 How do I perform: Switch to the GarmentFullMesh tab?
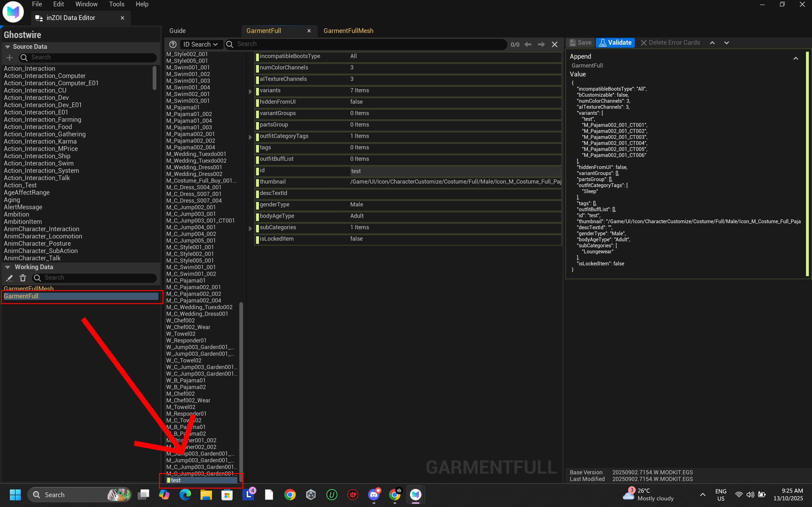348,31
